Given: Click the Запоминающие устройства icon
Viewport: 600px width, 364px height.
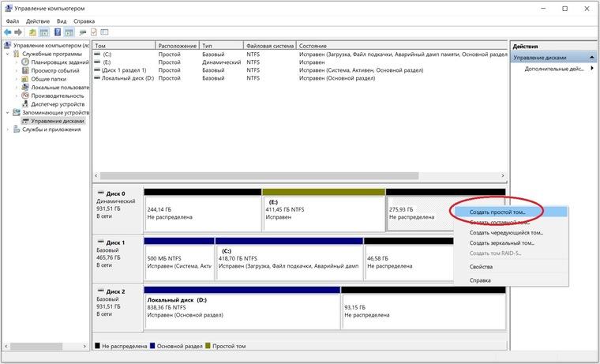Looking at the screenshot, I should pos(17,113).
